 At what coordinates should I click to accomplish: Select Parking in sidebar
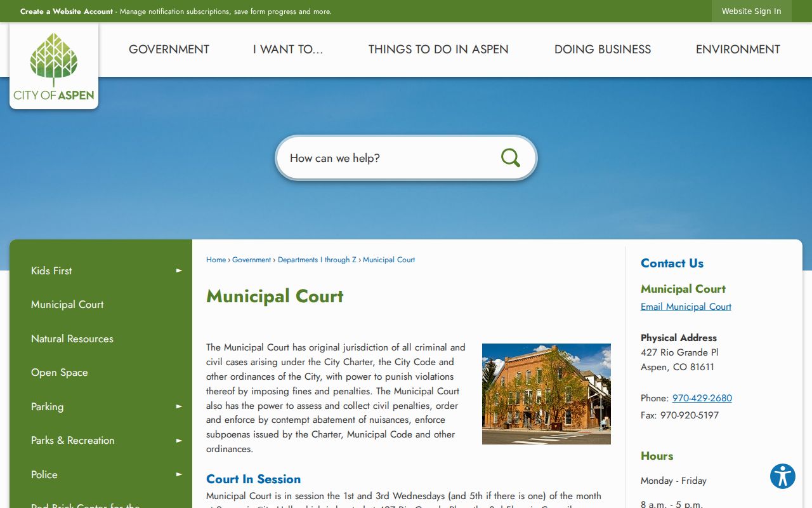[x=48, y=406]
